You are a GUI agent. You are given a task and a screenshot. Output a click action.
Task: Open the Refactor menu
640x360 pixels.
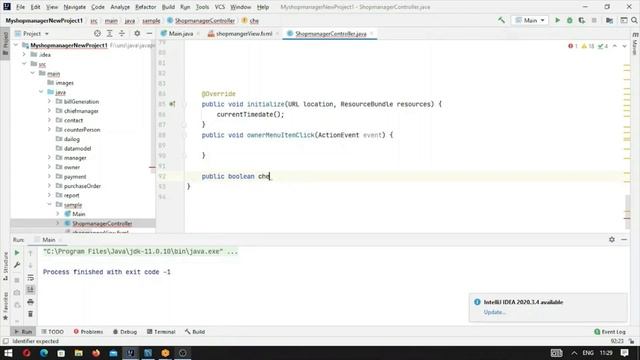tap(146, 7)
